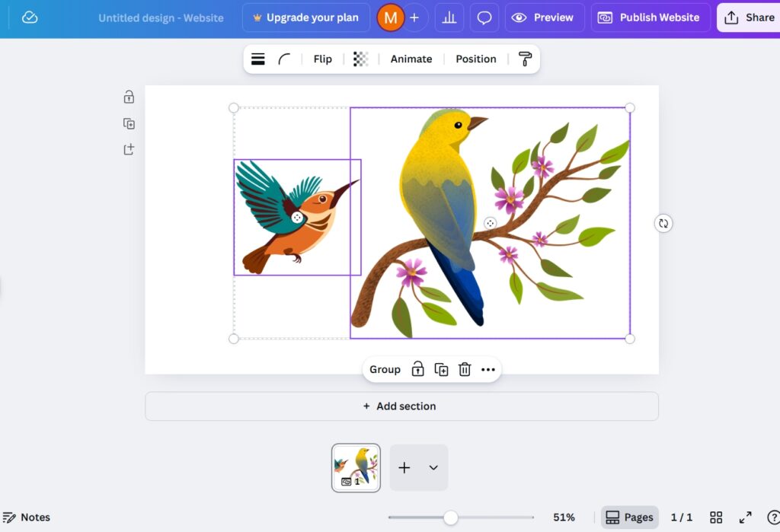Open the Flip menu
780x532 pixels.
pyautogui.click(x=322, y=59)
